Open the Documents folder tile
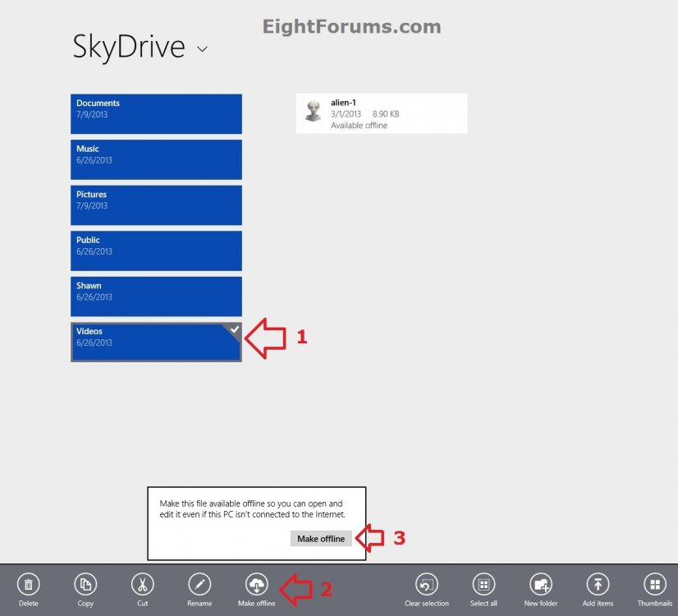The image size is (678, 616). 156,114
